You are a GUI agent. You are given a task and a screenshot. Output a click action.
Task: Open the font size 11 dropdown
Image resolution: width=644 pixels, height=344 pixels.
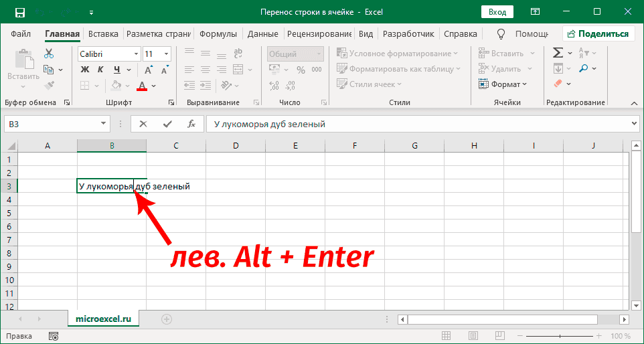coord(166,54)
